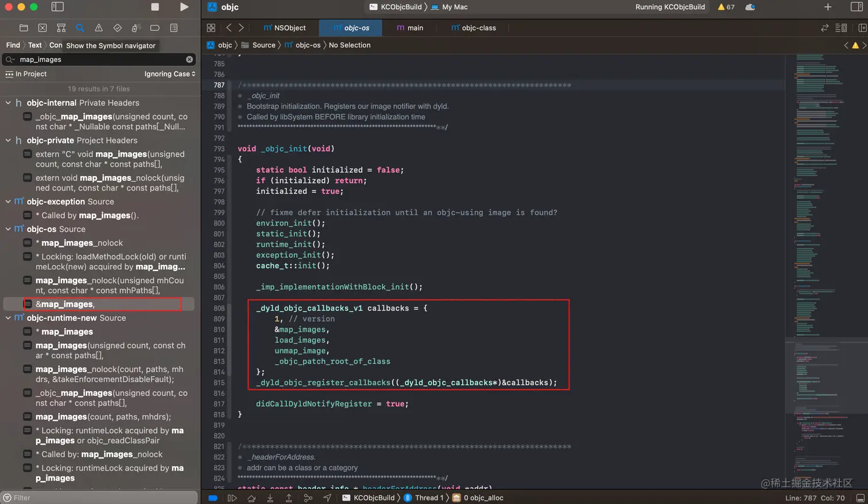Stop the running KCObjcBuild scheme

pyautogui.click(x=155, y=7)
